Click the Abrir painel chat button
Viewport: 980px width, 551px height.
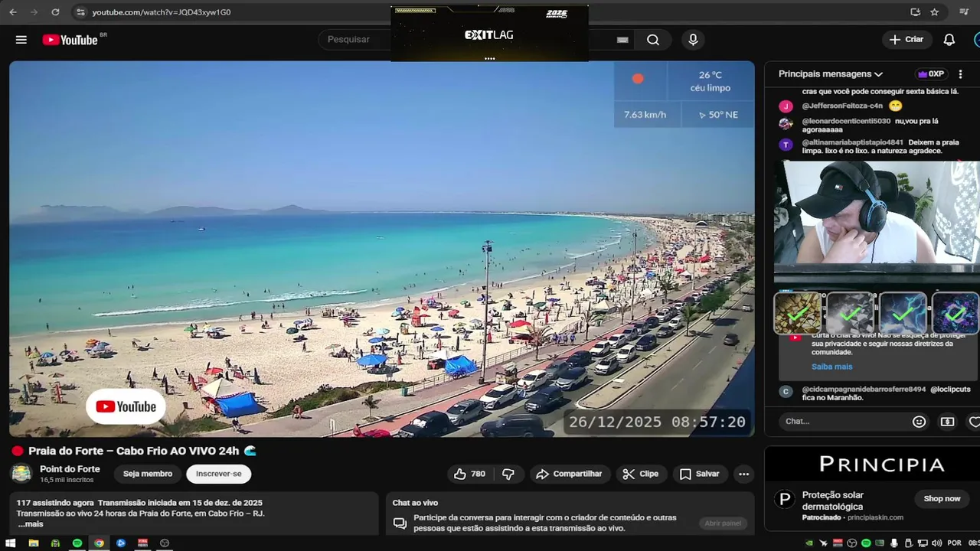tap(723, 523)
